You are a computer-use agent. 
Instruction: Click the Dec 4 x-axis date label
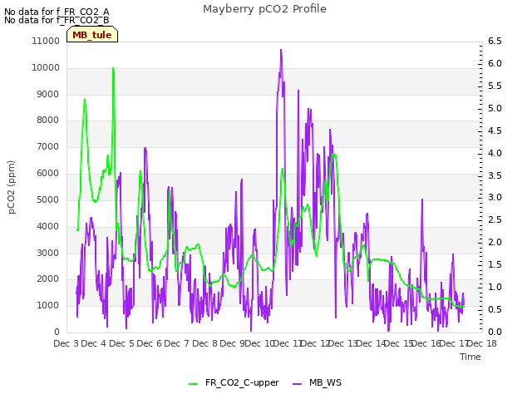[x=94, y=343]
